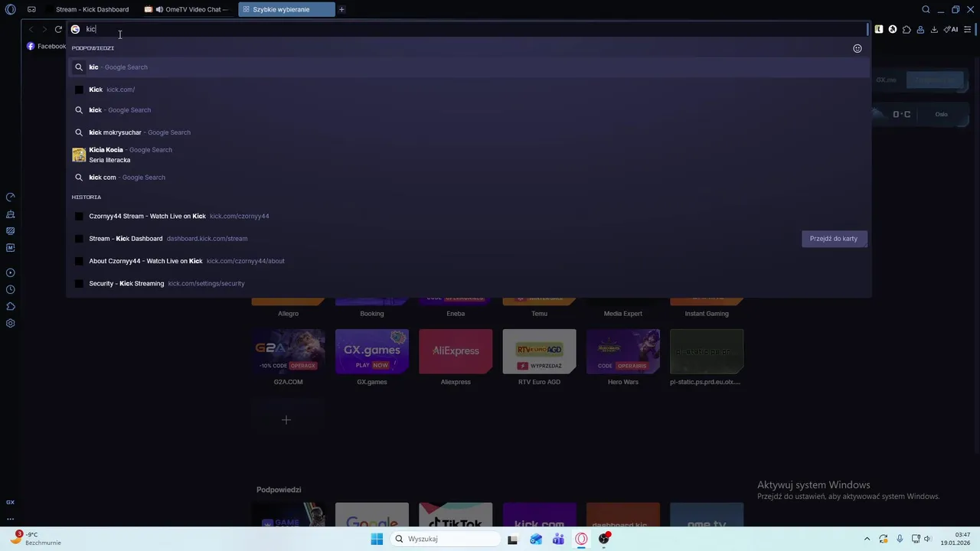
Task: Click the GX Corner icon in sidebar
Action: (x=11, y=502)
